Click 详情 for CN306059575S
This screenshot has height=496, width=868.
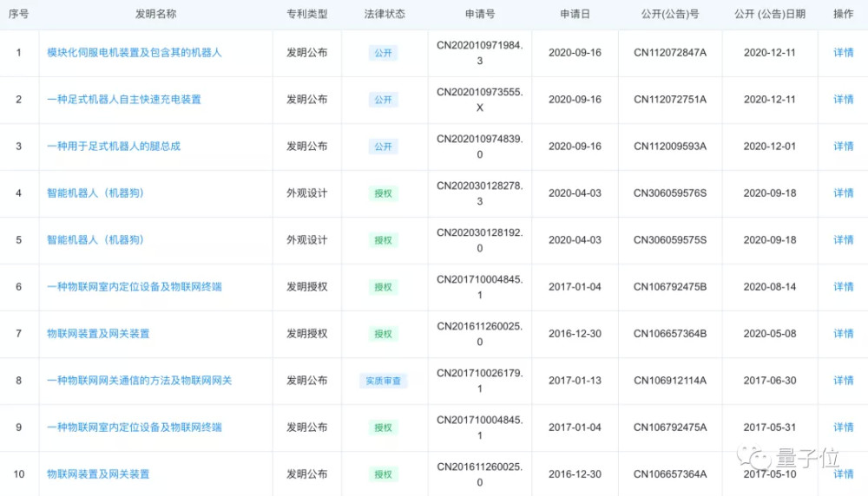(843, 240)
